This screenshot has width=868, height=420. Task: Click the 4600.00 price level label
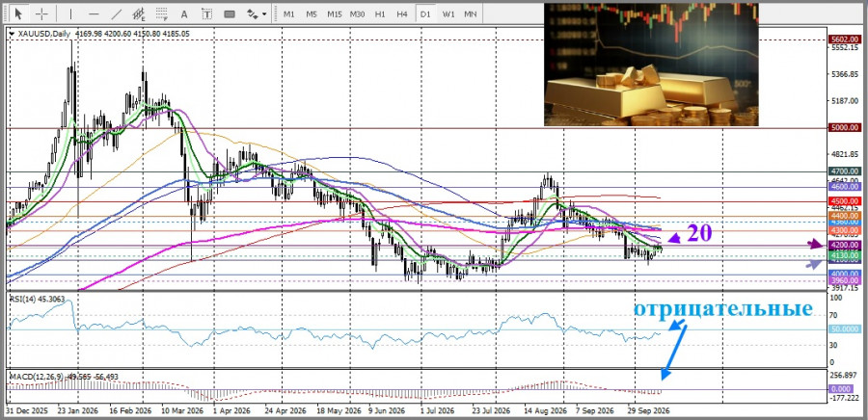pos(844,187)
